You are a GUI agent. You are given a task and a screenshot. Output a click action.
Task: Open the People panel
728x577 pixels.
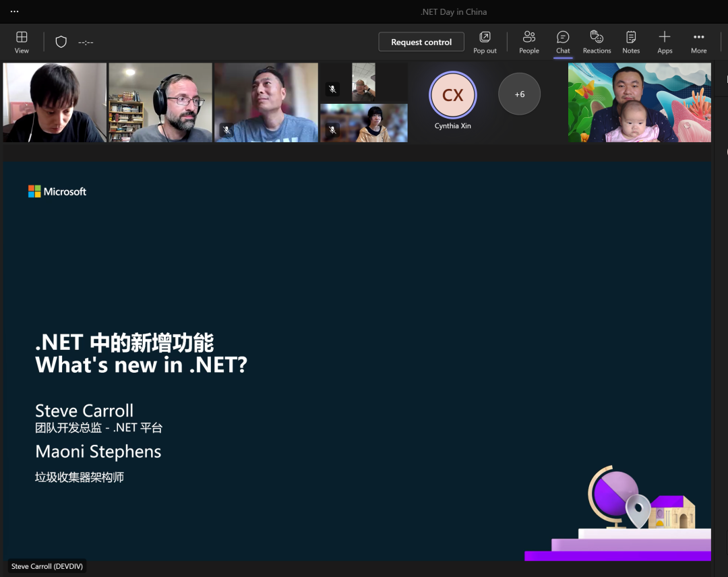coord(529,42)
